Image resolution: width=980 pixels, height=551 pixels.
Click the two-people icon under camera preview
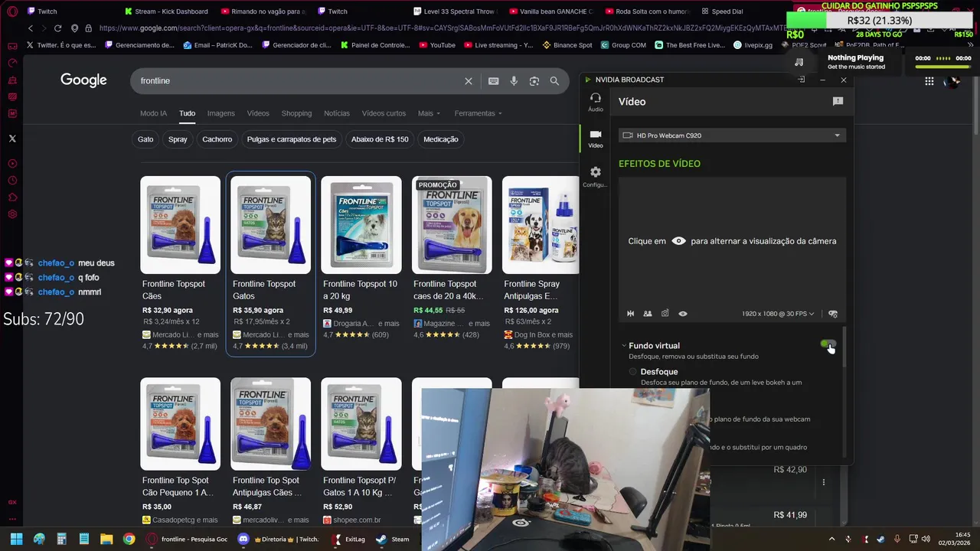tap(648, 314)
